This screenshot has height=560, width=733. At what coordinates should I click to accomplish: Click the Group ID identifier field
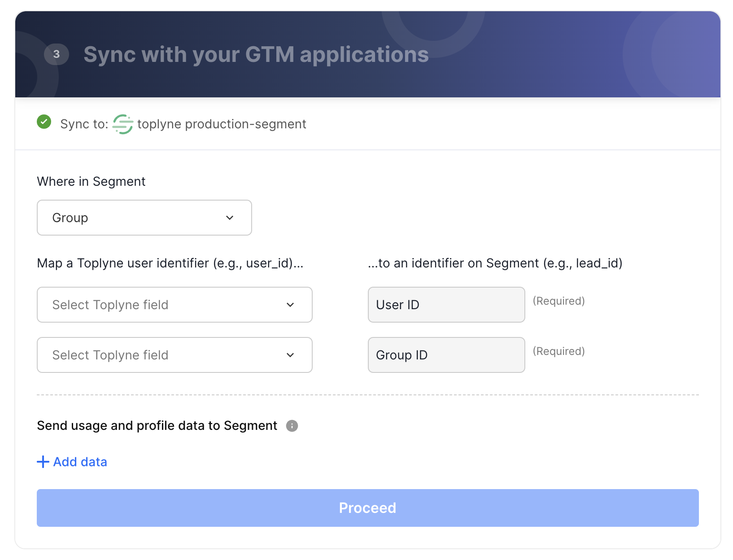pos(446,355)
